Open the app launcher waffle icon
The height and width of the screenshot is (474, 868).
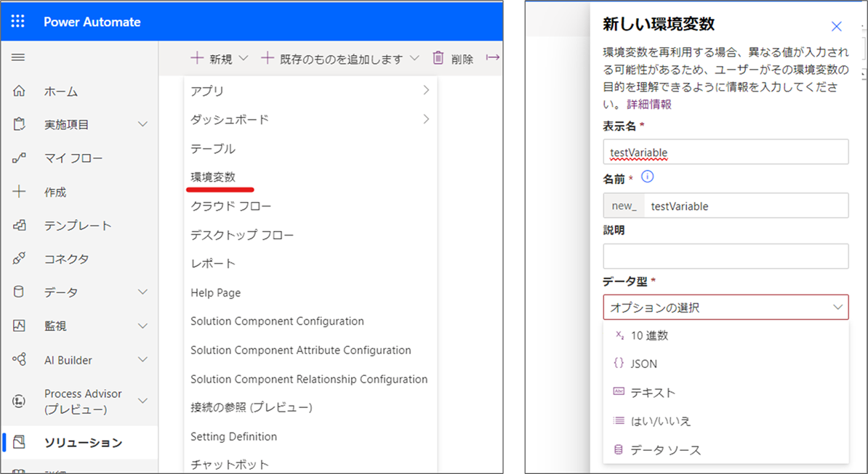pos(17,21)
